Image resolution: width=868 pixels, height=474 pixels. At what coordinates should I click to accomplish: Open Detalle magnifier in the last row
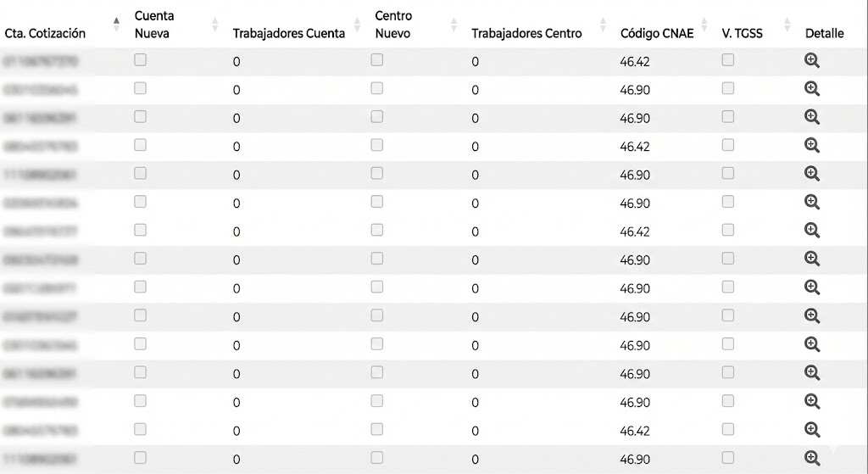pyautogui.click(x=811, y=459)
